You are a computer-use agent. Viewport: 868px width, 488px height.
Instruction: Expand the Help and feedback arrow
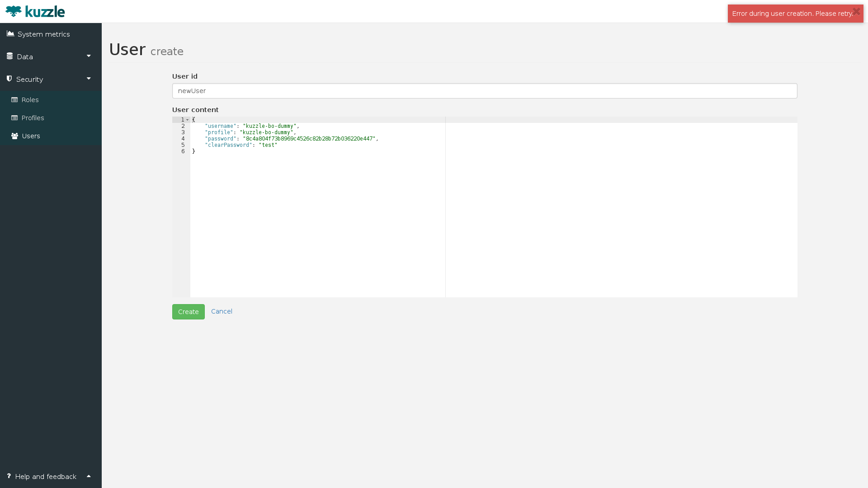pyautogui.click(x=89, y=476)
